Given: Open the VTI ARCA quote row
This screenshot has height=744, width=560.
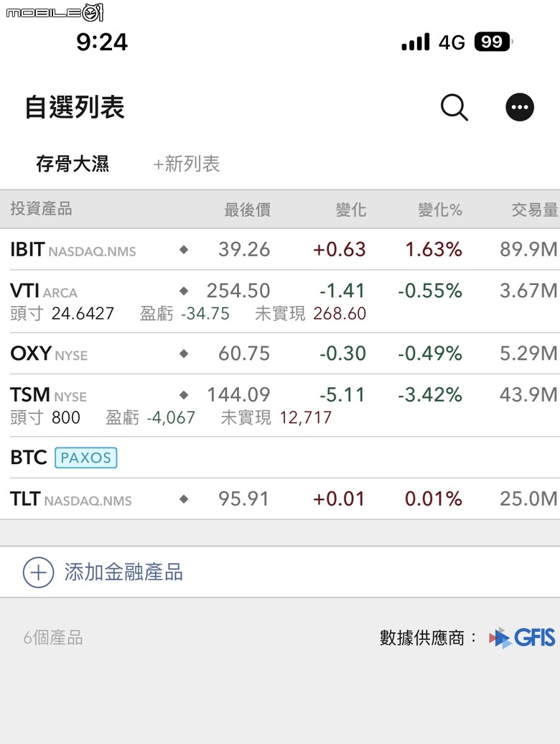Looking at the screenshot, I should pos(280,302).
